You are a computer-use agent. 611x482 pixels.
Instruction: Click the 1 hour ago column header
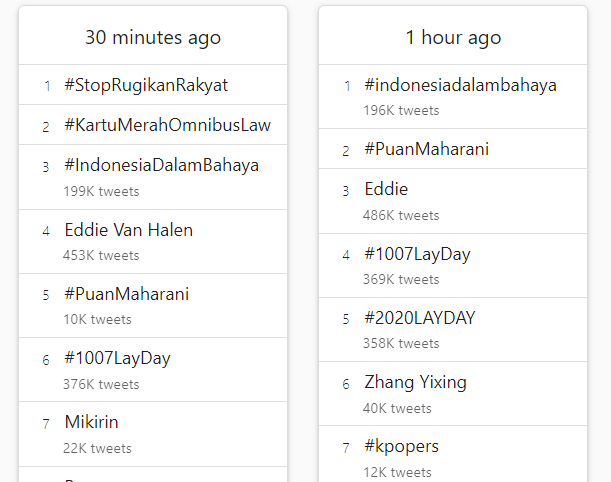pos(453,37)
